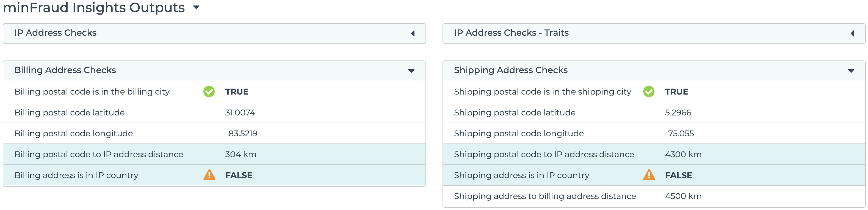Expand the IP Address Checks panel arrow
Screen dimensions: 868x210
(413, 33)
